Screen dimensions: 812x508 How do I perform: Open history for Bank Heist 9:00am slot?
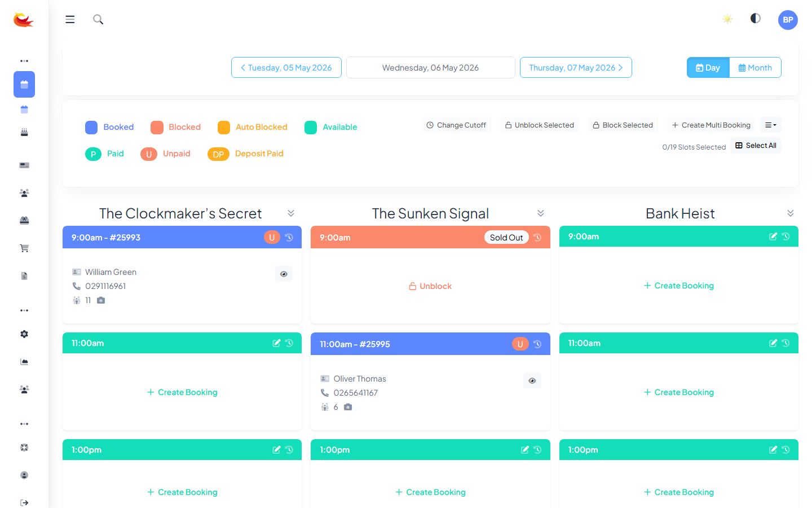point(785,237)
